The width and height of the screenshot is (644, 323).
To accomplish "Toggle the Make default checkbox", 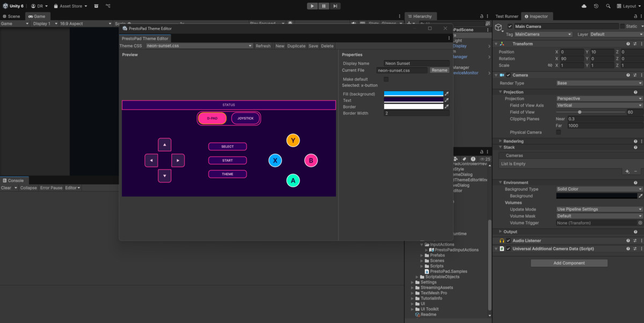I will (x=386, y=79).
